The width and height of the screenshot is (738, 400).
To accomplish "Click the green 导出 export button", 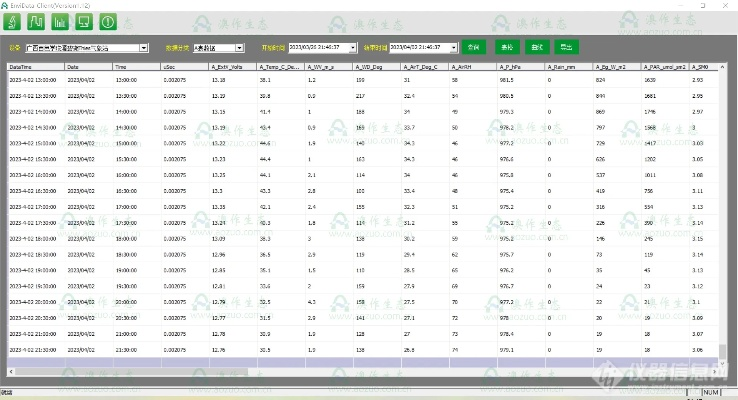I will click(x=567, y=47).
